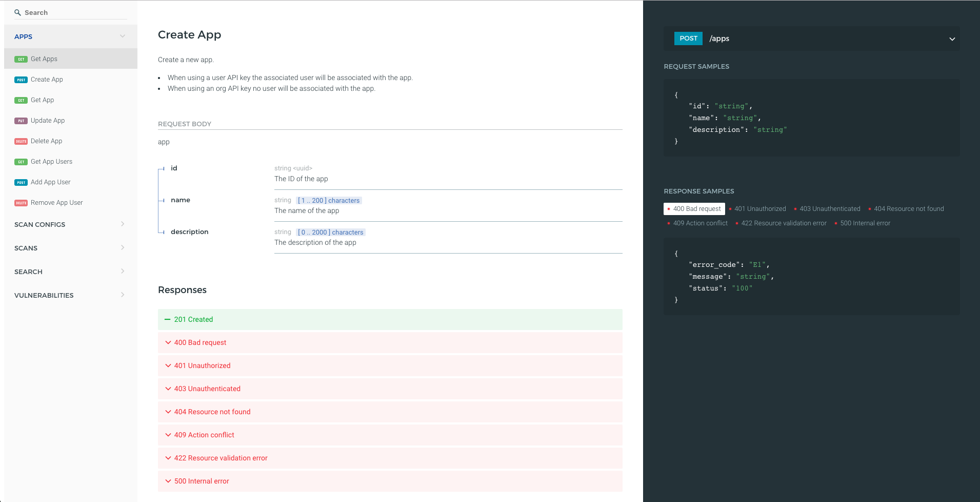Click the DELETE badge beside Remove App User
Screen dimensions: 980x502
coord(21,203)
